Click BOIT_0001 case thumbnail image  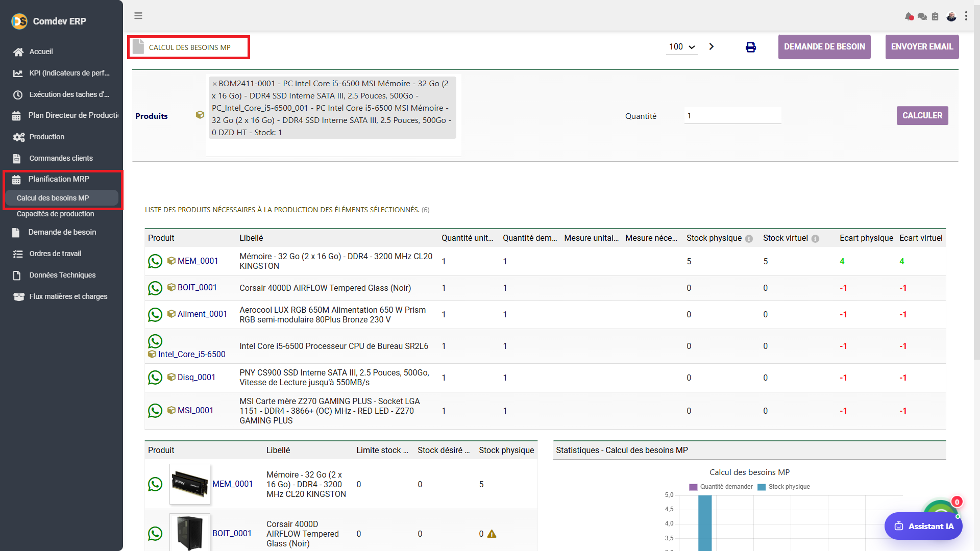click(190, 533)
